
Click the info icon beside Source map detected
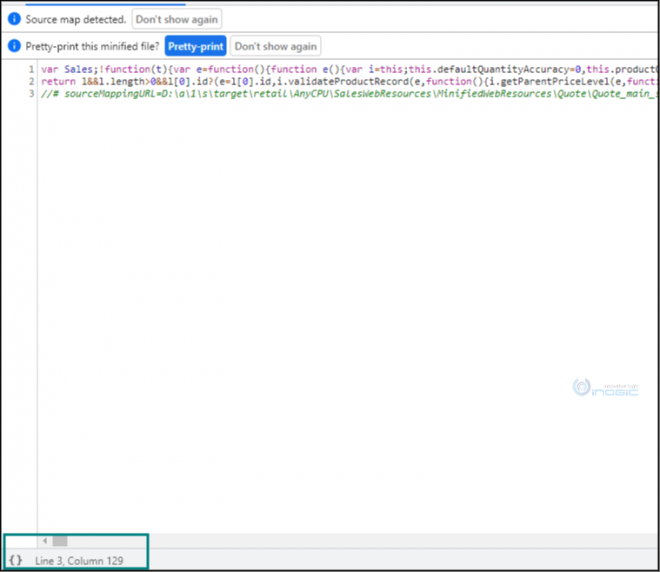[14, 19]
